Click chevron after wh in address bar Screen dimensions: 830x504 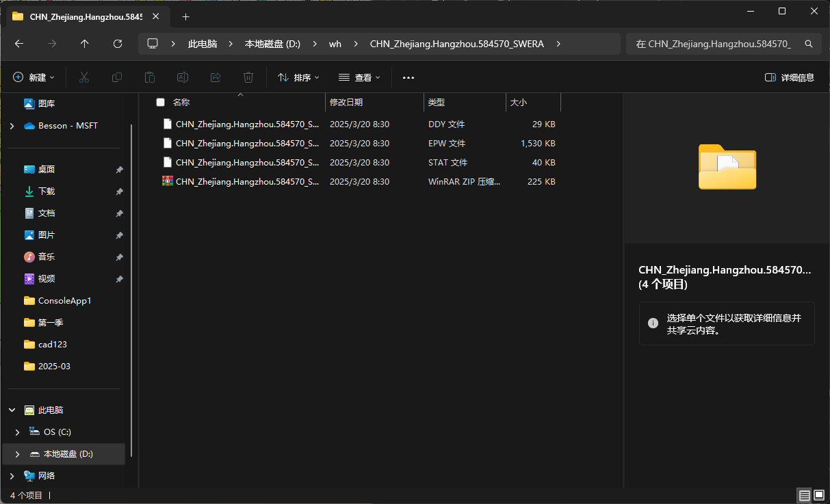point(356,44)
